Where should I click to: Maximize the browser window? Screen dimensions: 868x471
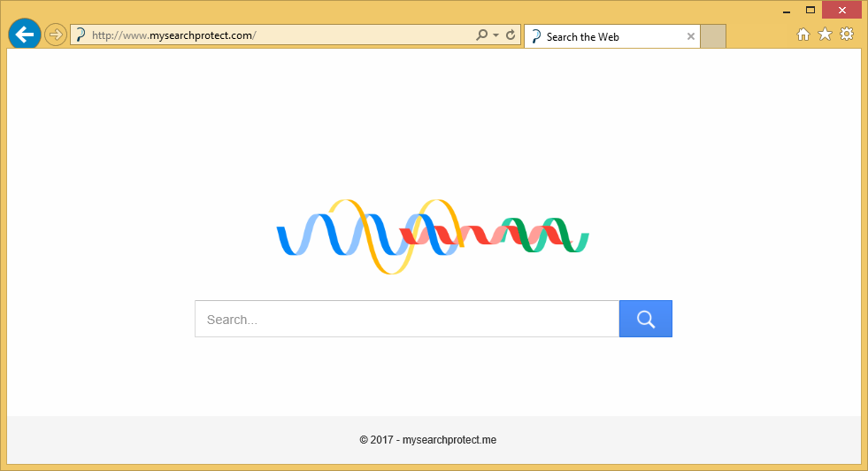click(x=810, y=10)
